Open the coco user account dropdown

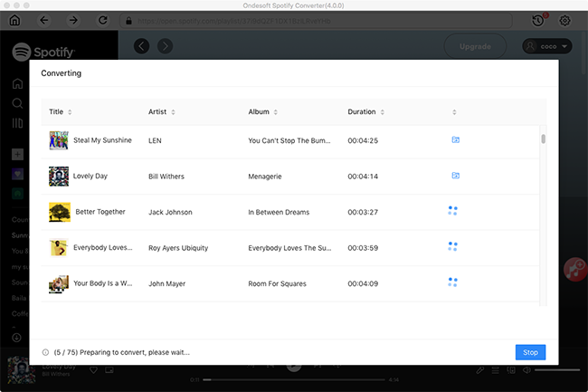(x=547, y=46)
